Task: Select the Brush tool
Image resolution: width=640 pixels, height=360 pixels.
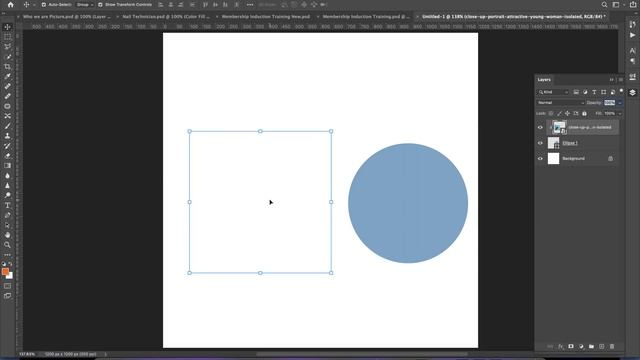Action: [x=7, y=126]
